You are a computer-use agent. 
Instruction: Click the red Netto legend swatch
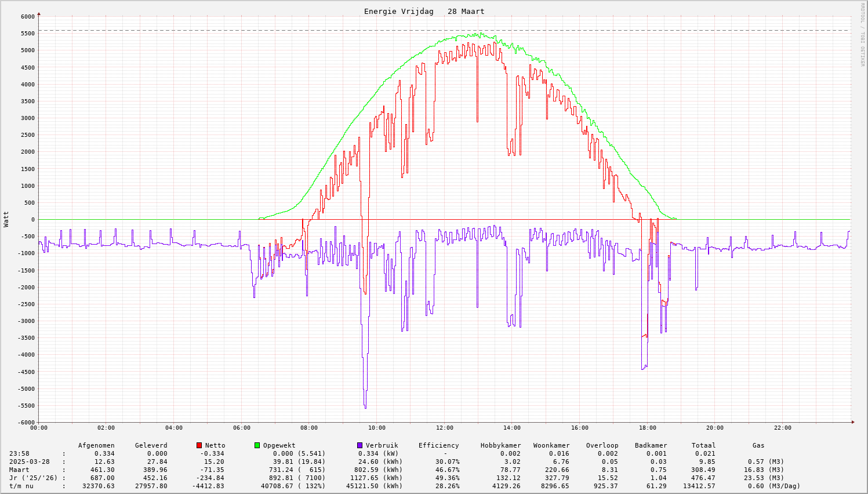(x=199, y=445)
